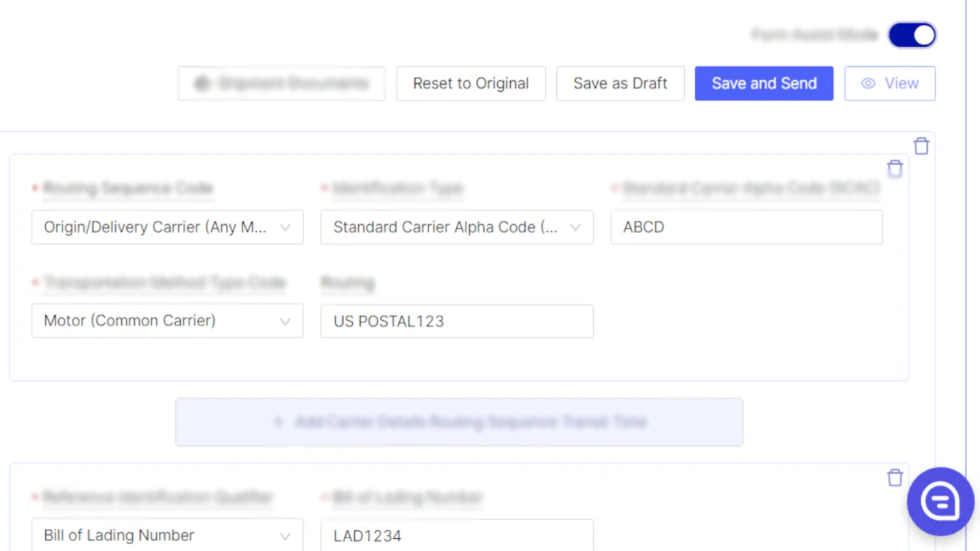The image size is (980, 551).
Task: Click the View button with eye icon
Action: [x=890, y=83]
